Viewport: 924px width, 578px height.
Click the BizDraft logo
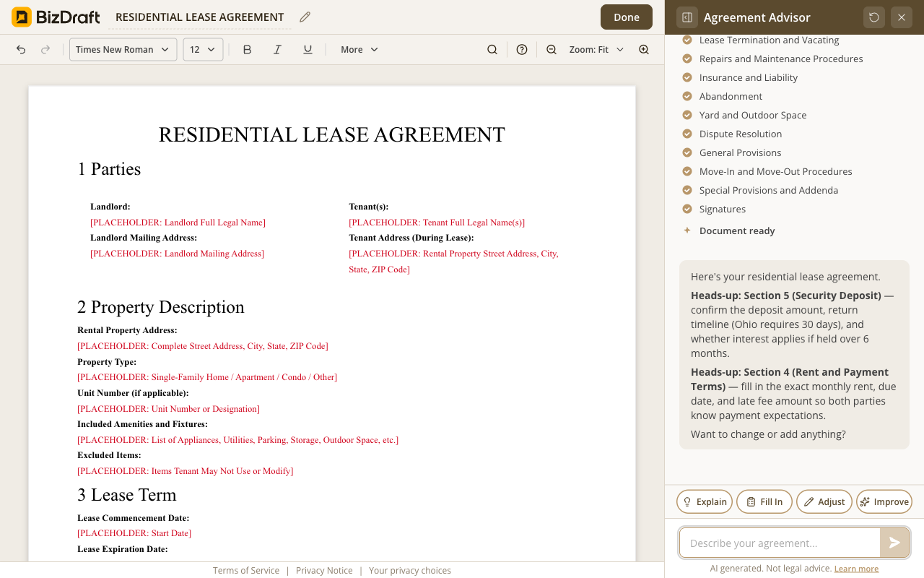(55, 17)
